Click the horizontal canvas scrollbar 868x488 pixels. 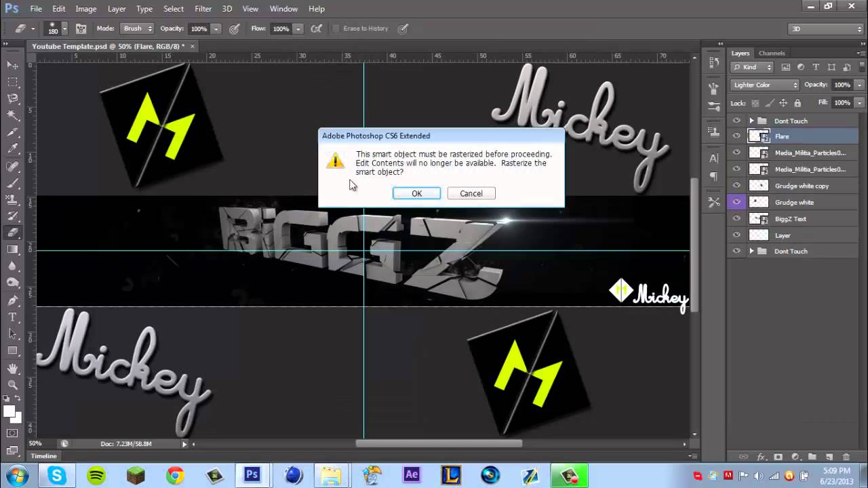439,444
